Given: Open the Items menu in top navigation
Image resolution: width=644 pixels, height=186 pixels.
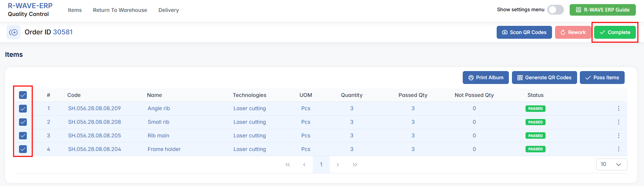Looking at the screenshot, I should (75, 10).
